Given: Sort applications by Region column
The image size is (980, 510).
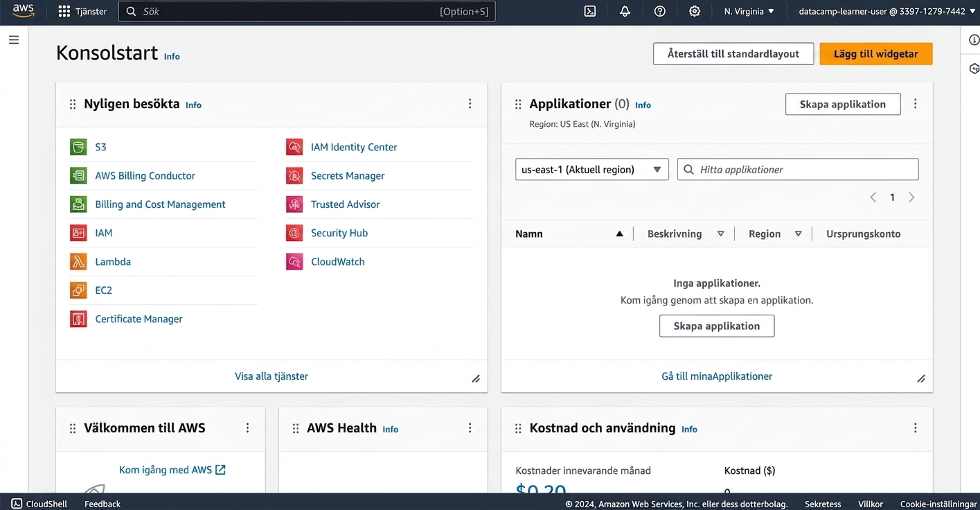Looking at the screenshot, I should tap(775, 234).
